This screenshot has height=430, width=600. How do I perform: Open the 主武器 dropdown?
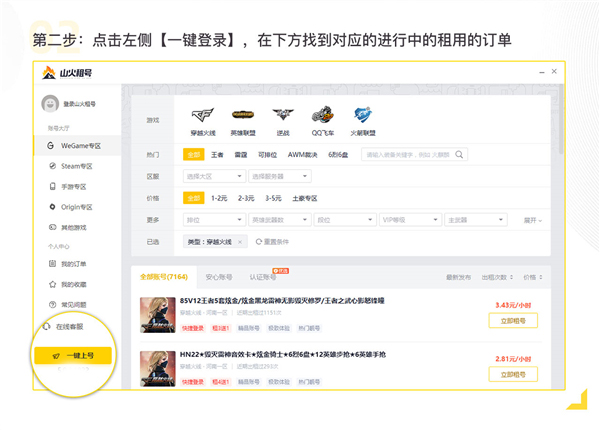[x=476, y=220]
